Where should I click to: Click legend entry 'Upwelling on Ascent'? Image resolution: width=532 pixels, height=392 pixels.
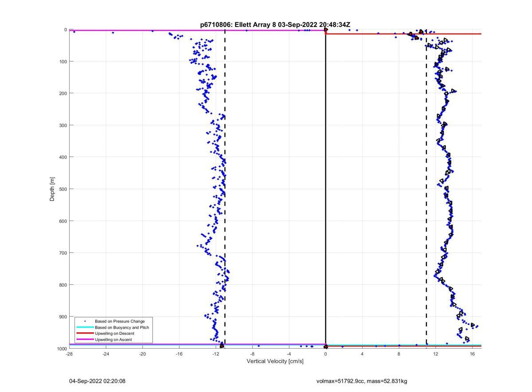(113, 340)
